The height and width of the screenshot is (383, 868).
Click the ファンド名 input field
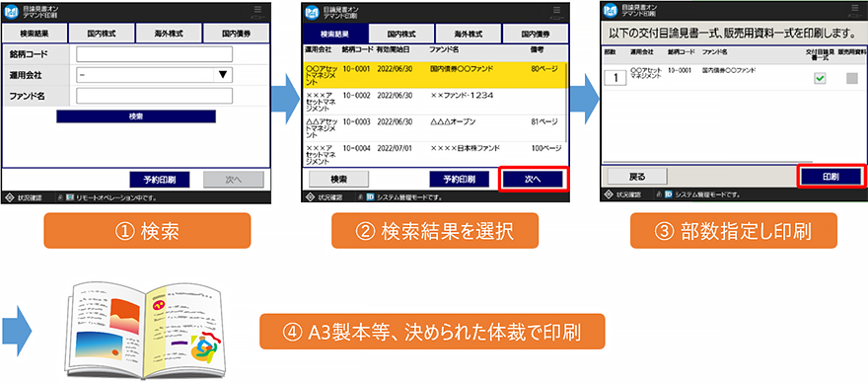(155, 96)
